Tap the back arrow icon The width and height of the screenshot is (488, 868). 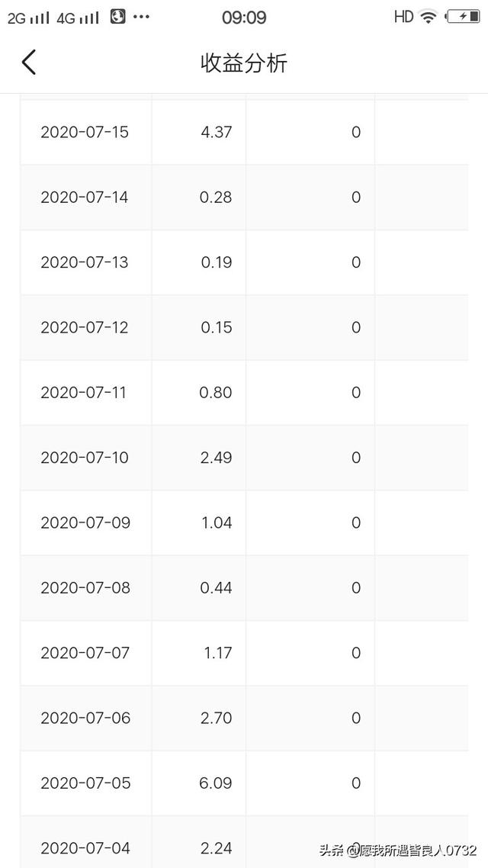click(x=29, y=62)
